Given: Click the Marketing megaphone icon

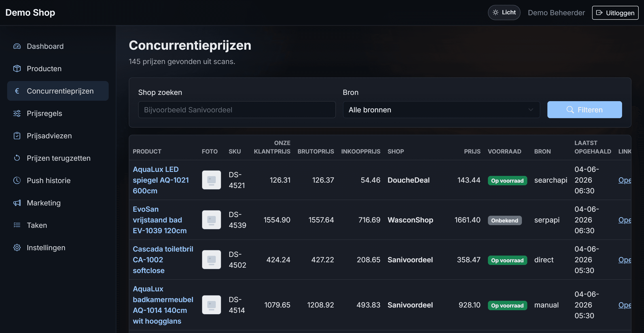Looking at the screenshot, I should tap(17, 203).
